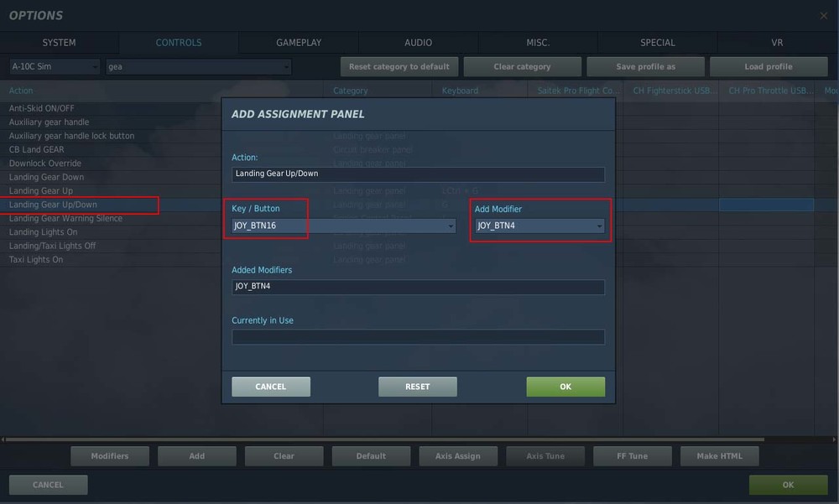Click RESET in the Add Assignment Panel
The image size is (839, 504).
(x=417, y=387)
